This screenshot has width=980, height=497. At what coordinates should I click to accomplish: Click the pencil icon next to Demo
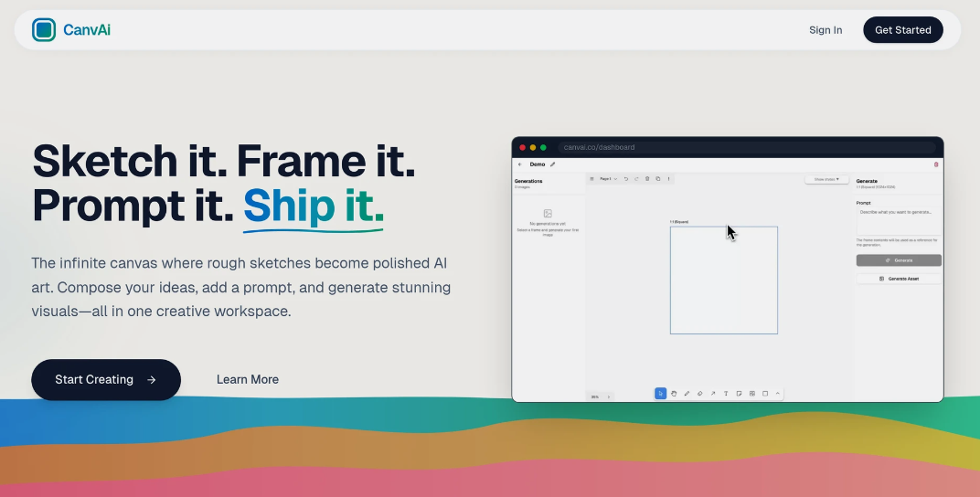[553, 164]
